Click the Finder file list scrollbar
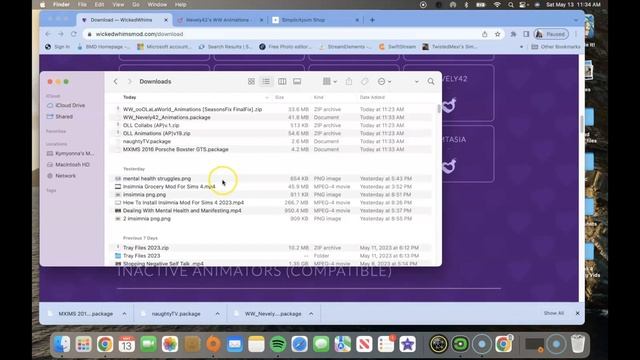This screenshot has width=640, height=360. [439, 109]
